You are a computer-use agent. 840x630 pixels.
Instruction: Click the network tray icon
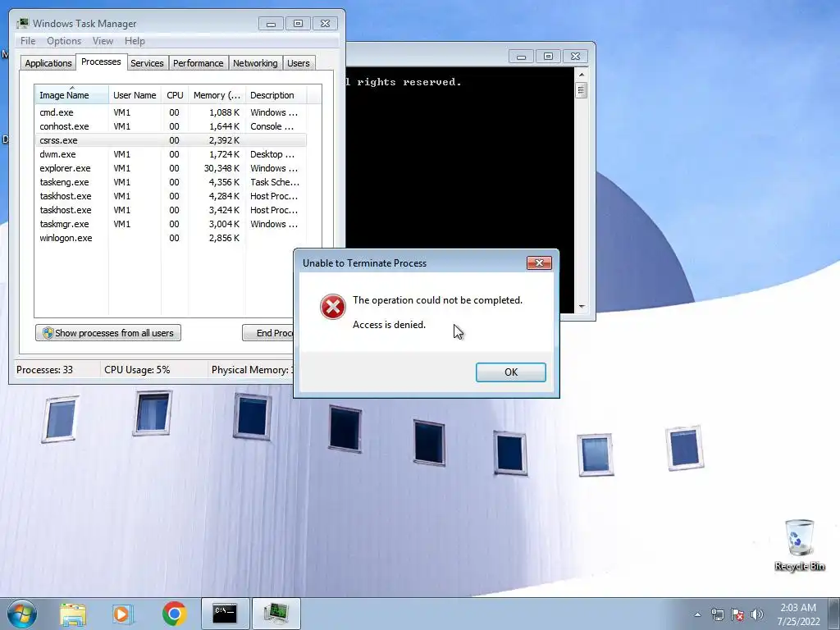(x=717, y=614)
